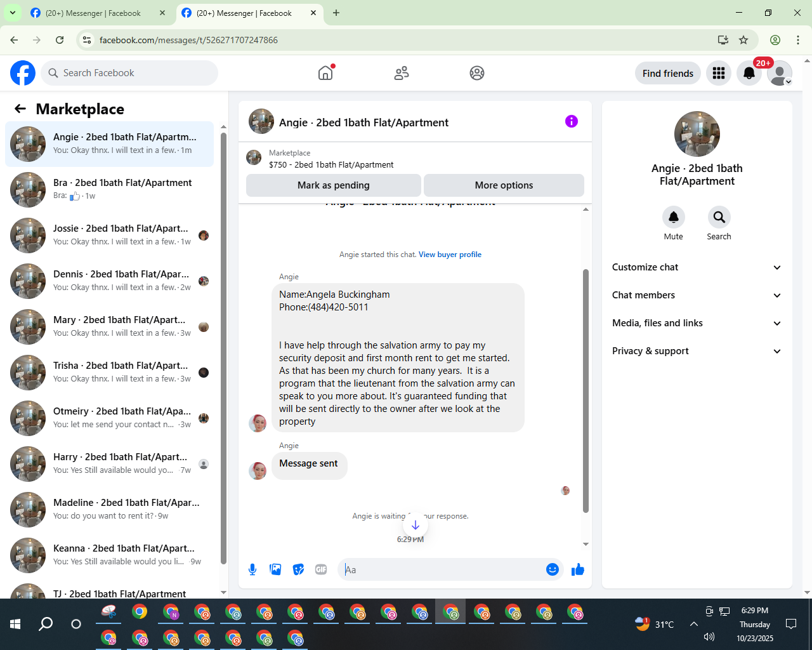812x650 pixels.
Task: Click the taskbar volume icon
Action: coord(709,637)
